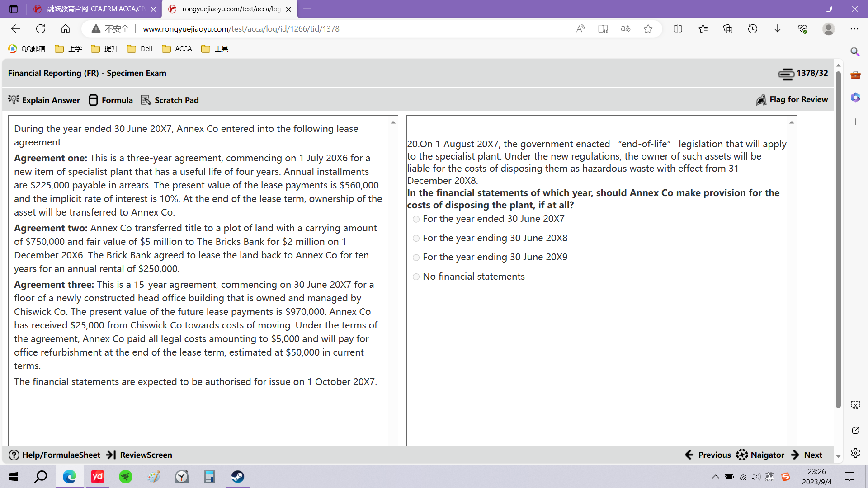Open sidebar tools briefcase icon
Screen dimensions: 868x488
855,75
